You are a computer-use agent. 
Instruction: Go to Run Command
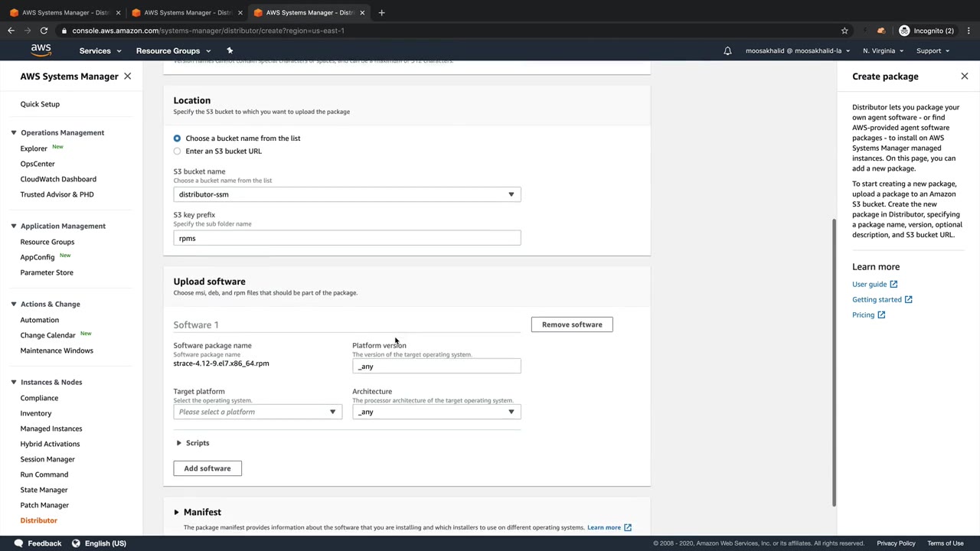point(44,474)
